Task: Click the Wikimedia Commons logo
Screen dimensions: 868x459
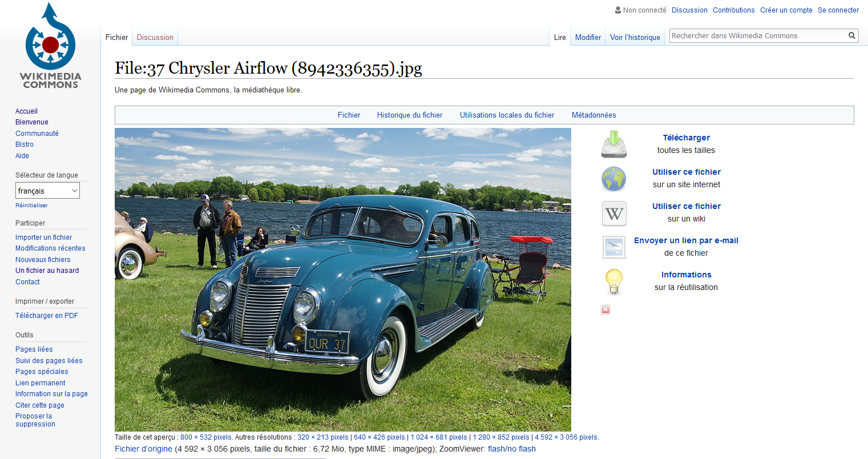Action: click(x=50, y=46)
